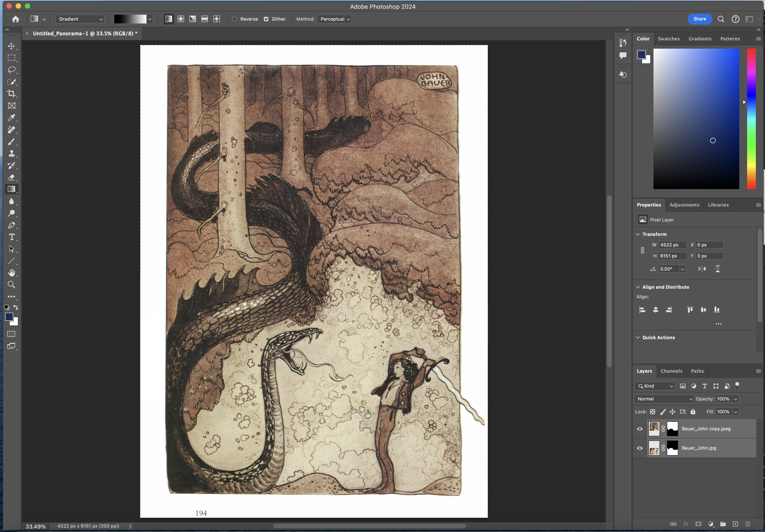
Task: Select the Lasso tool
Action: tap(11, 70)
